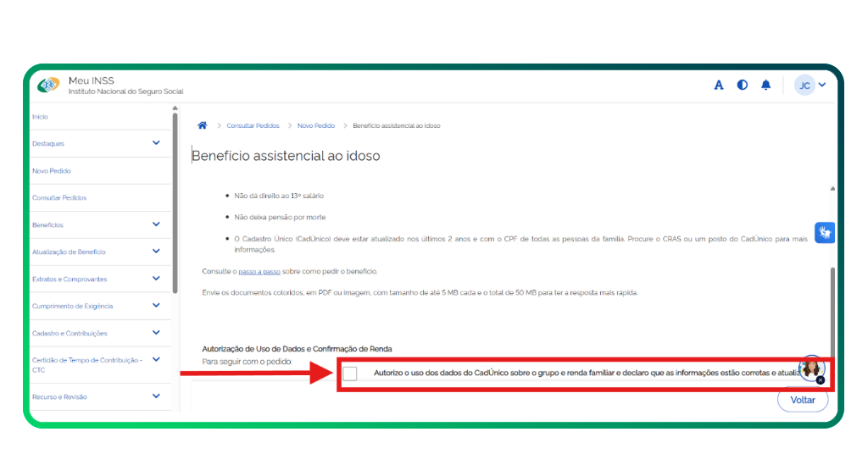Click 'Para seguir com o pedido' text
Viewport: 868px width, 454px height.
click(x=247, y=362)
